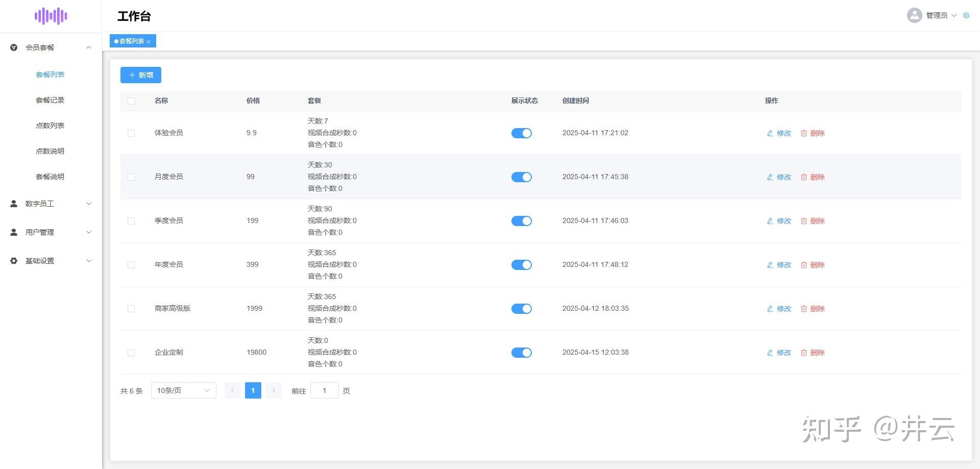The image size is (980, 469).
Task: Click the 前往 page number input field
Action: [x=324, y=390]
